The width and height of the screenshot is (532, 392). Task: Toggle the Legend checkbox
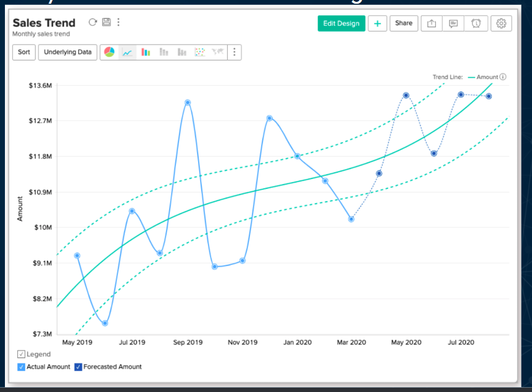pyautogui.click(x=21, y=354)
